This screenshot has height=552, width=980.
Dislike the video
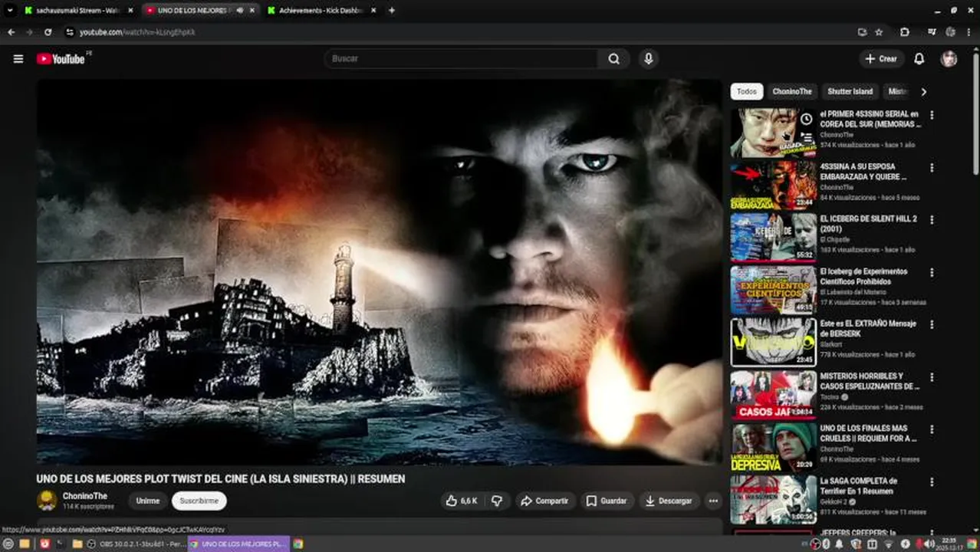[x=497, y=501]
